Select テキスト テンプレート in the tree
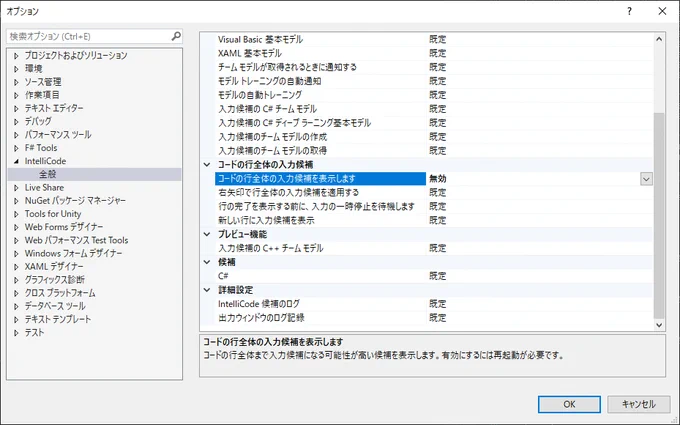680x425 pixels. point(58,319)
